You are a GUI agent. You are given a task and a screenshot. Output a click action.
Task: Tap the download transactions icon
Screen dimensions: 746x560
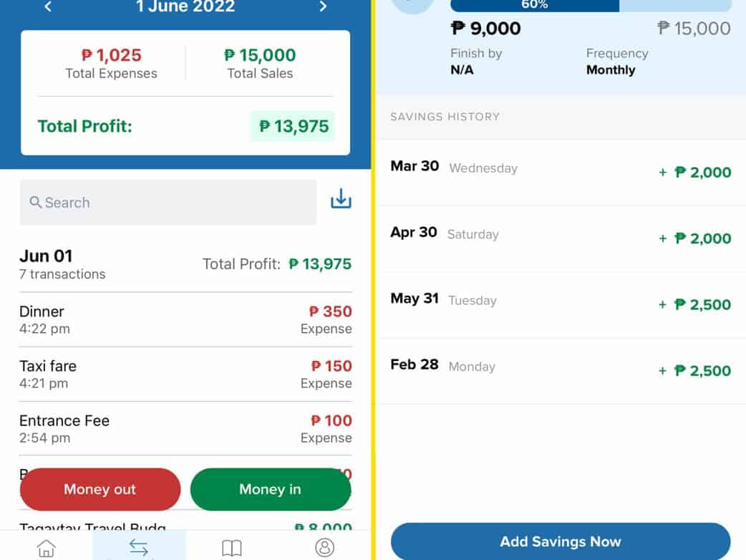[341, 200]
